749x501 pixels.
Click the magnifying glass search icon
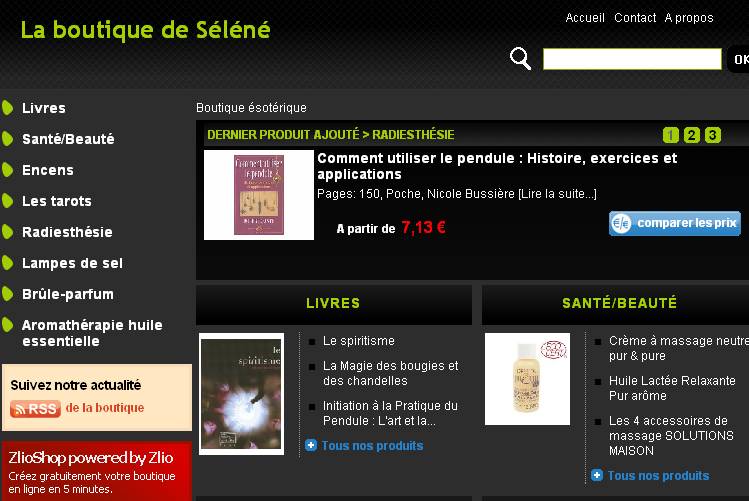(520, 58)
